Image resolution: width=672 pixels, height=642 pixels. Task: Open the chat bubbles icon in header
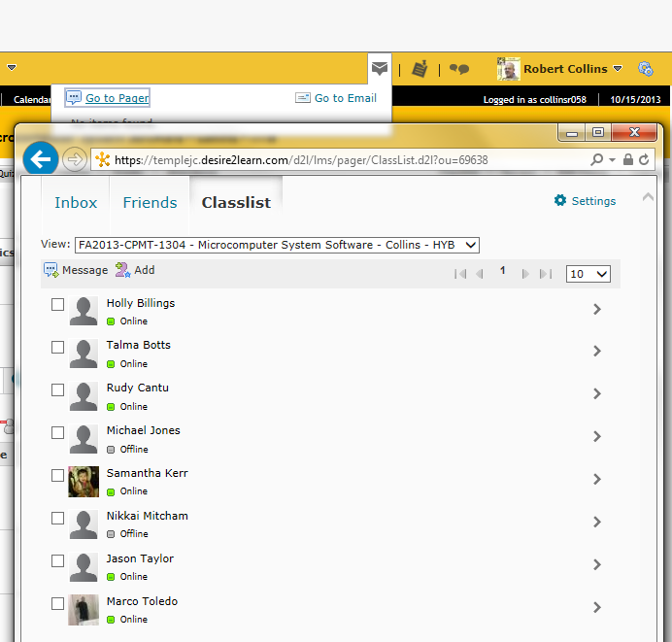459,69
